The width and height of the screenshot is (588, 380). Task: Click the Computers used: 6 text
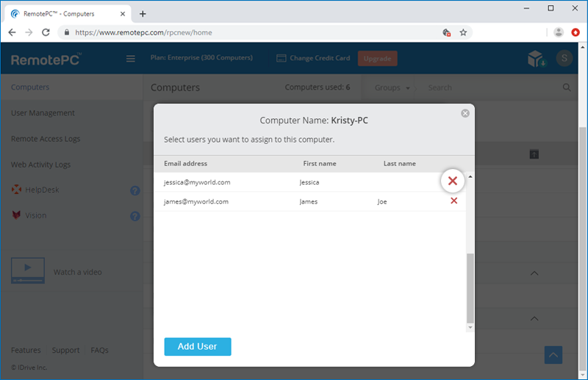[x=318, y=87]
